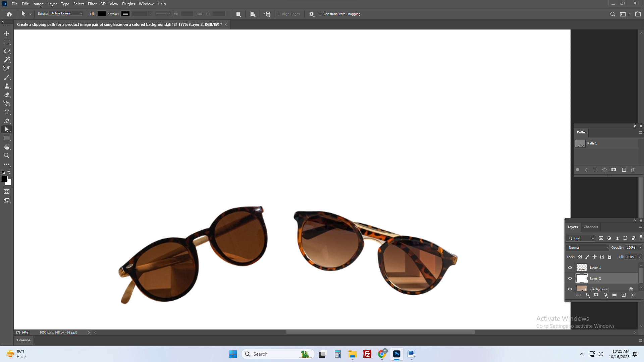Select the Pen tool
Image resolution: width=644 pixels, height=362 pixels.
[x=7, y=121]
